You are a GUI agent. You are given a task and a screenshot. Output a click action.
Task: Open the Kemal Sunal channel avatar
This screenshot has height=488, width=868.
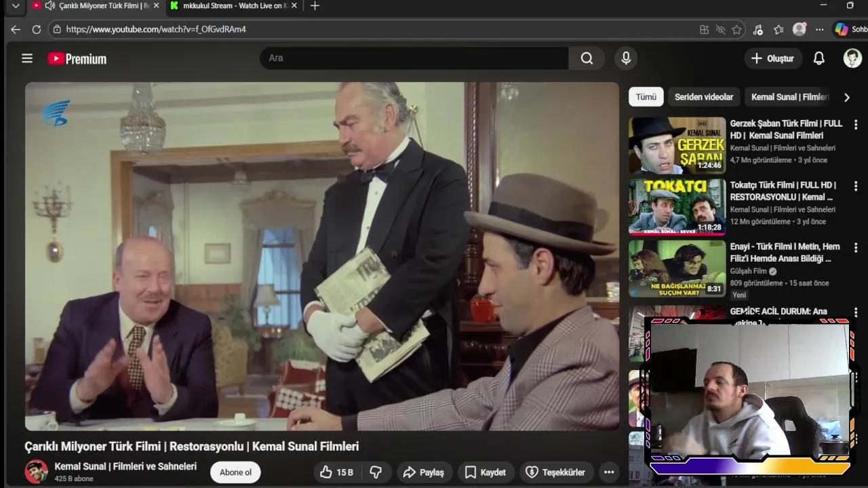tap(37, 472)
